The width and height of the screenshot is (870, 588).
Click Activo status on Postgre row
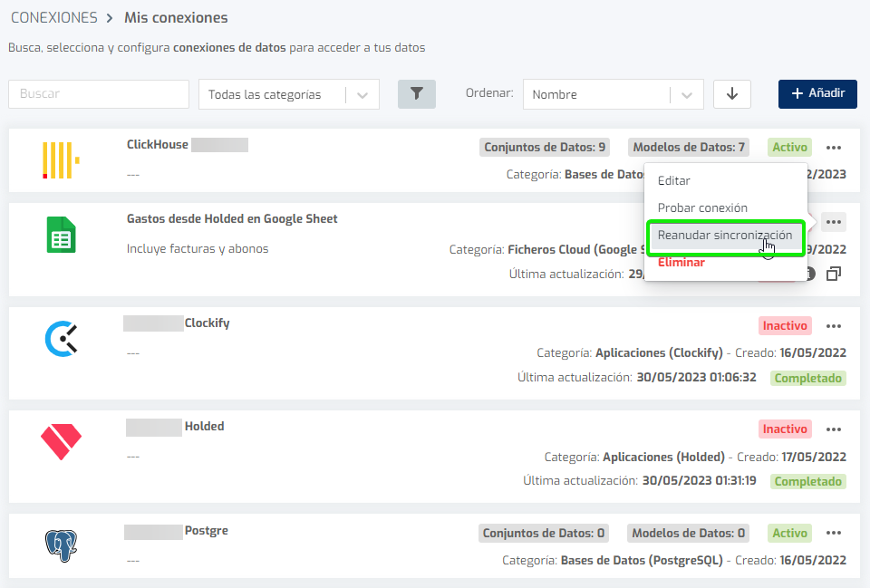pos(789,534)
